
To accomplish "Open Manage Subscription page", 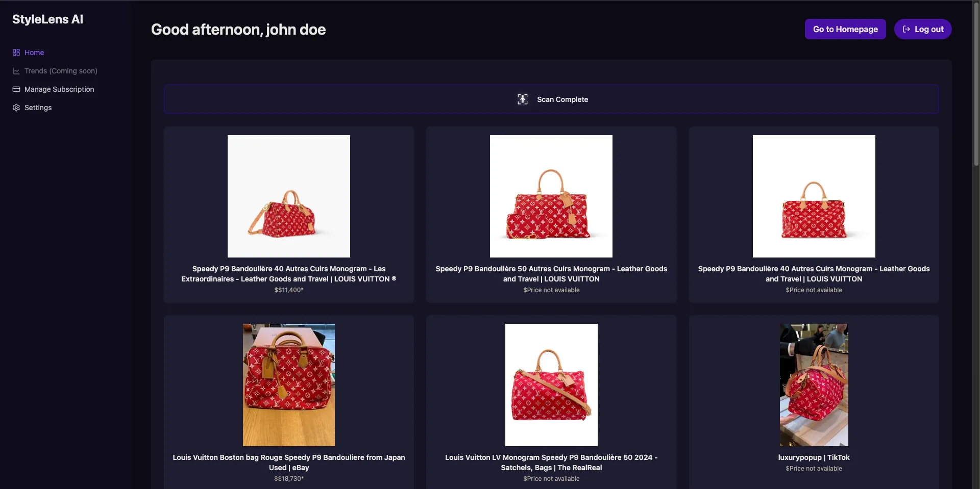I will pos(59,89).
